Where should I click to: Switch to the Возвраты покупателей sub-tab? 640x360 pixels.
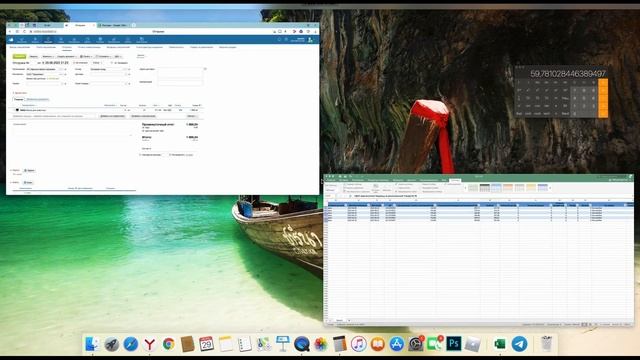point(118,47)
